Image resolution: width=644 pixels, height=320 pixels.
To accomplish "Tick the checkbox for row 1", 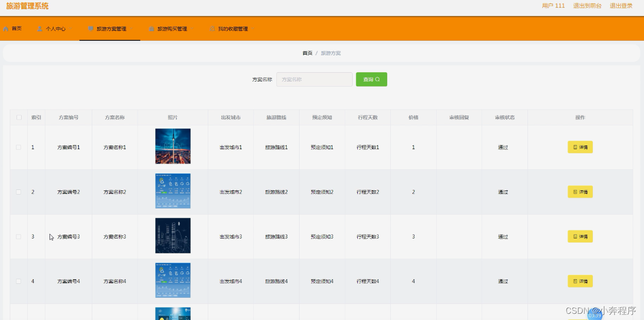I will click(x=19, y=147).
